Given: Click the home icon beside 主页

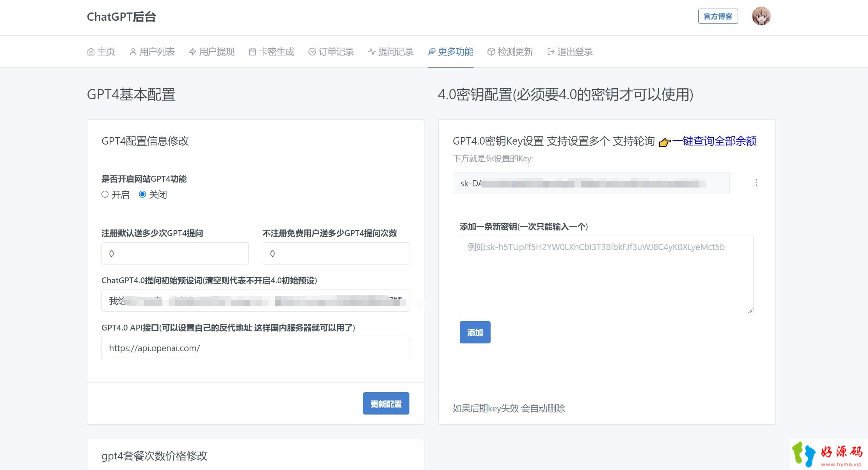Looking at the screenshot, I should tap(91, 52).
